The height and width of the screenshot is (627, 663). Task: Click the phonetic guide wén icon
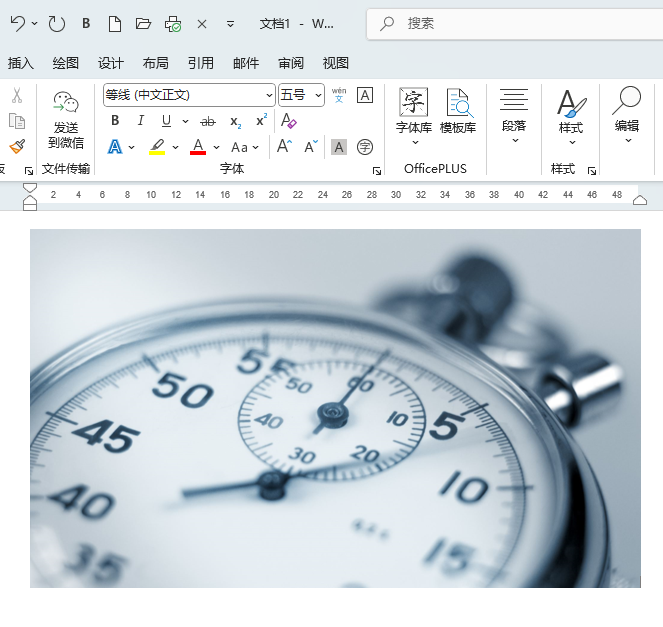tap(339, 95)
